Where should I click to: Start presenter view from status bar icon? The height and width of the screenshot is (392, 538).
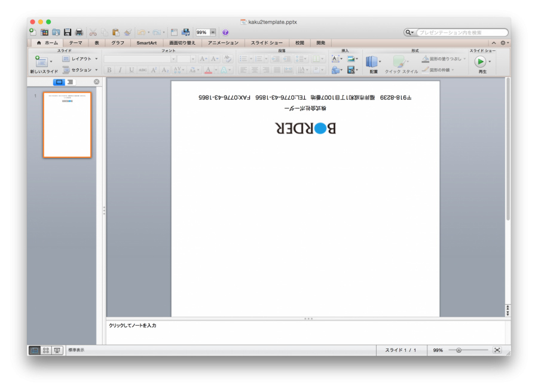point(57,350)
